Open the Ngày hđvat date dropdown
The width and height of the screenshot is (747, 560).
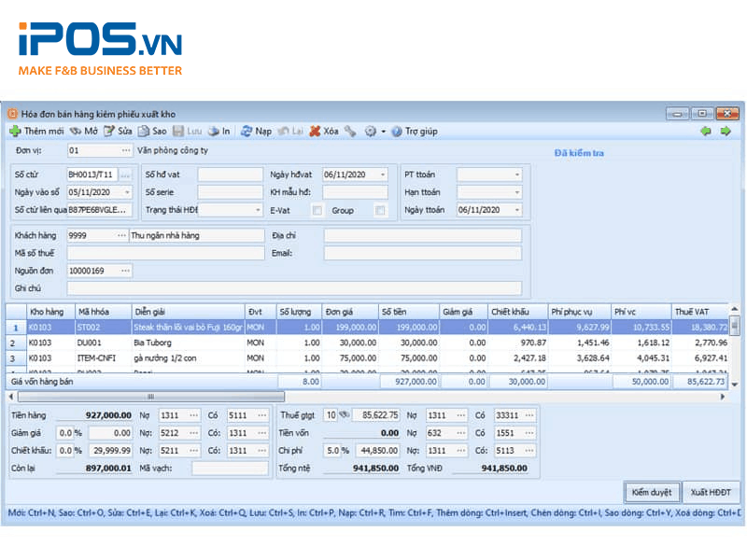(382, 175)
